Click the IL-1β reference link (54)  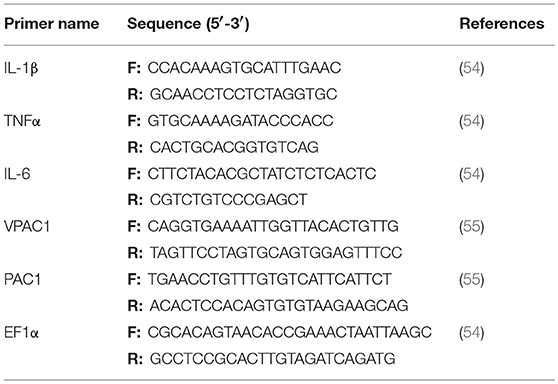click(x=472, y=68)
